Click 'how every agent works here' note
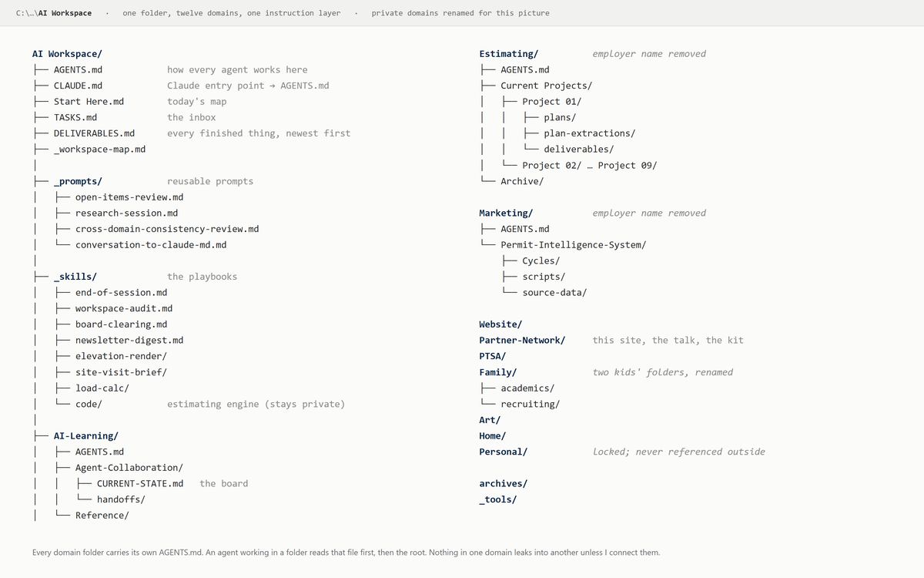The image size is (924, 578). (x=237, y=70)
